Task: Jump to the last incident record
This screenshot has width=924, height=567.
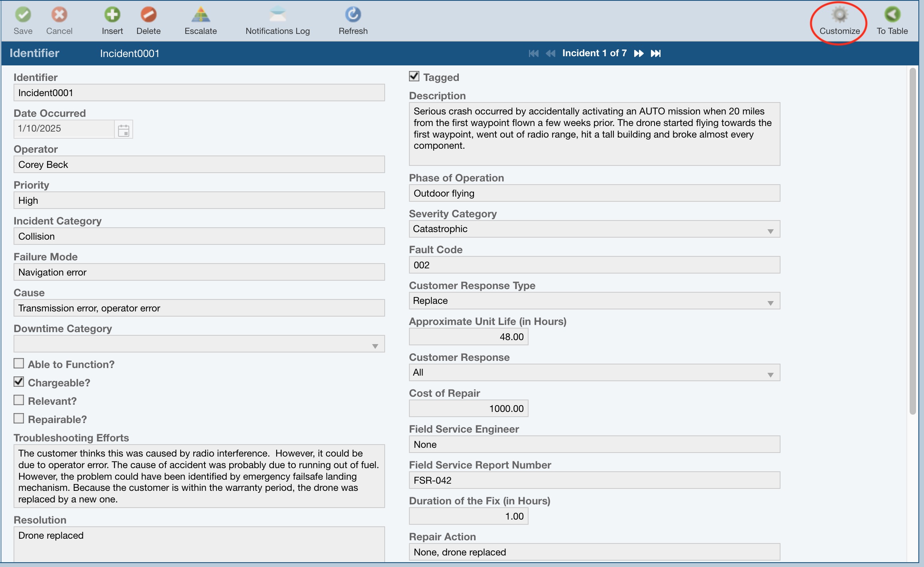Action: pos(656,53)
